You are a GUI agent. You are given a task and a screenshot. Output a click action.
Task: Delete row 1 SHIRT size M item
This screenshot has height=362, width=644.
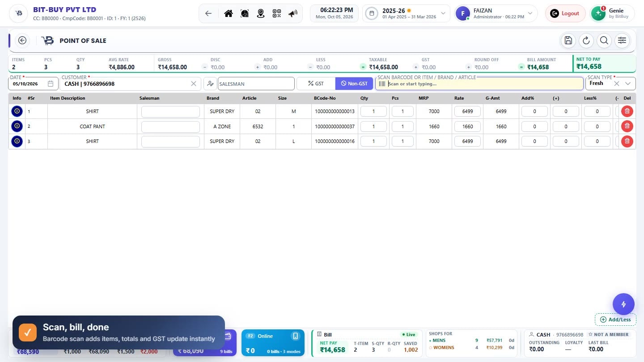point(627,111)
